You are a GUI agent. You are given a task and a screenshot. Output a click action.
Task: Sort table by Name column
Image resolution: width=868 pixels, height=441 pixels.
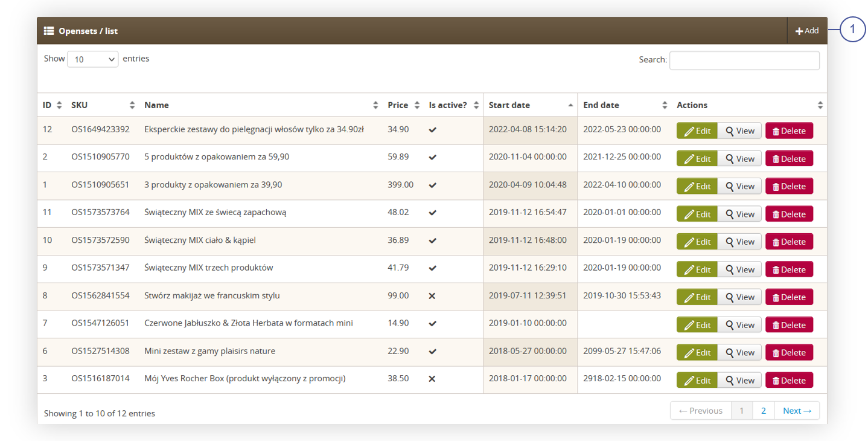pos(261,105)
